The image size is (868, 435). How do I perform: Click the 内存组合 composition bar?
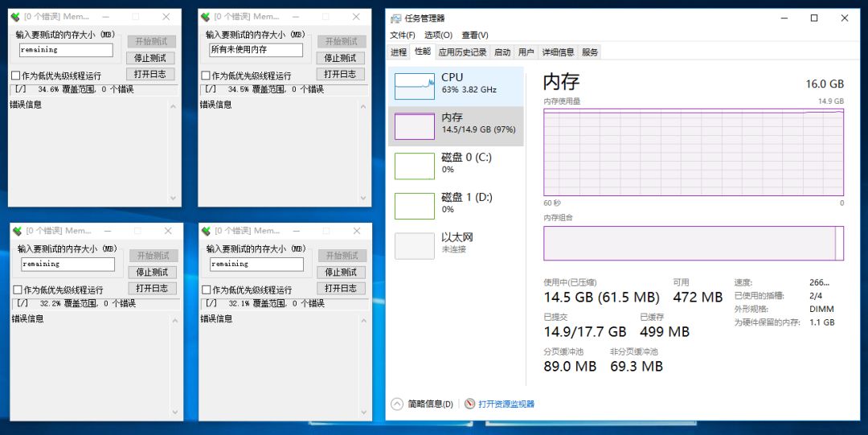(694, 244)
